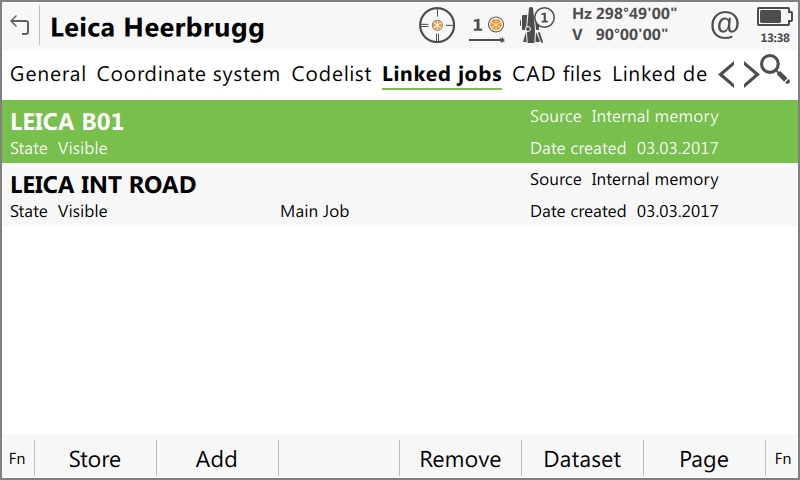Go to the Codelist tab
Viewport: 800px width, 480px height.
pos(331,74)
